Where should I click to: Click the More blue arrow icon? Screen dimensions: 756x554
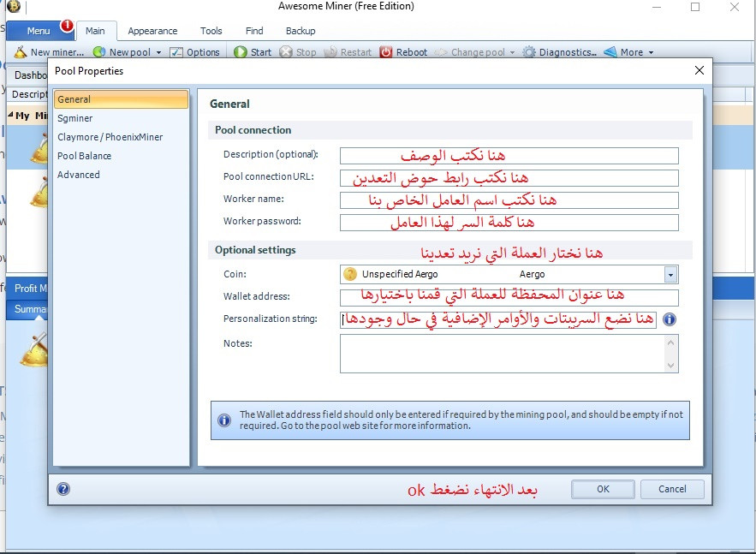[610, 52]
